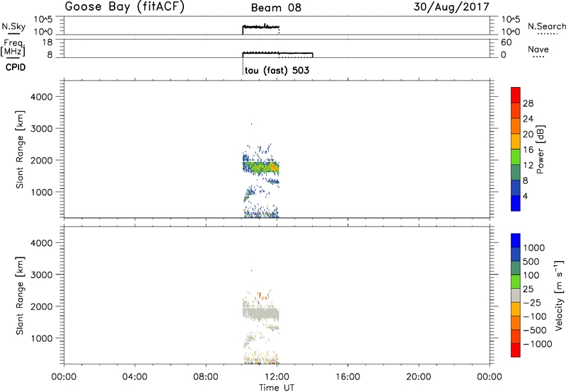Click the '2000' tick of the velocity panel
The image size is (566, 392).
tap(41, 306)
